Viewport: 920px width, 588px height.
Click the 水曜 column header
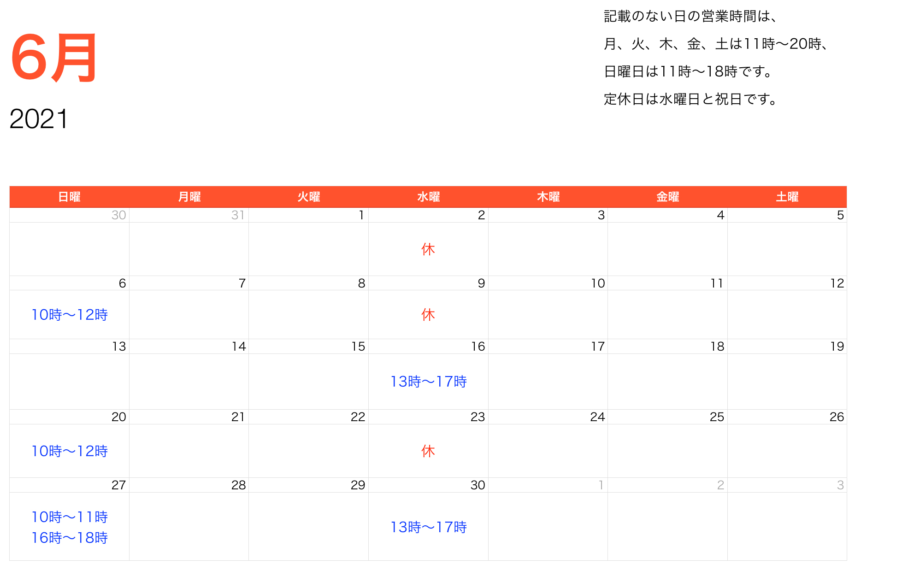[427, 196]
